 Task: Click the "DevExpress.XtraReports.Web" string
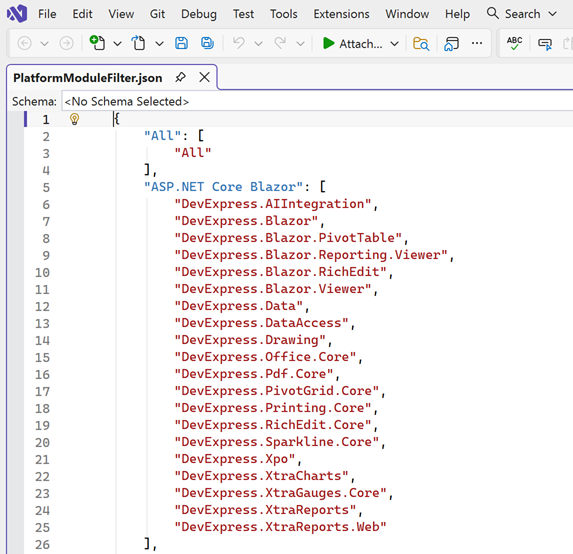(280, 527)
